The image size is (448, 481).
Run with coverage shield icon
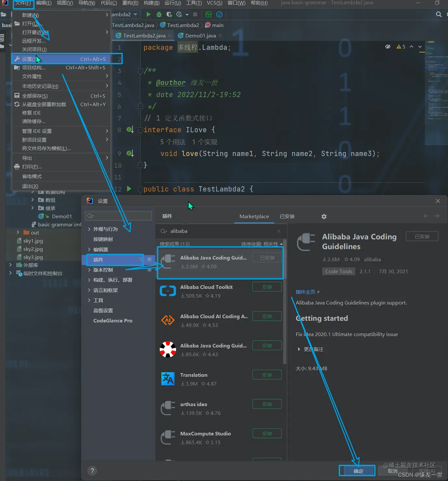pos(169,14)
